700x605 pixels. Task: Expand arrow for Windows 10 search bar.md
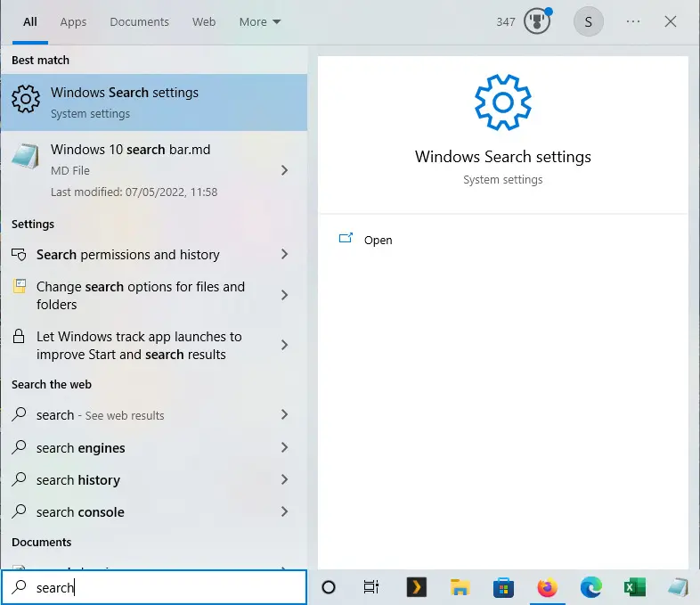coord(284,170)
